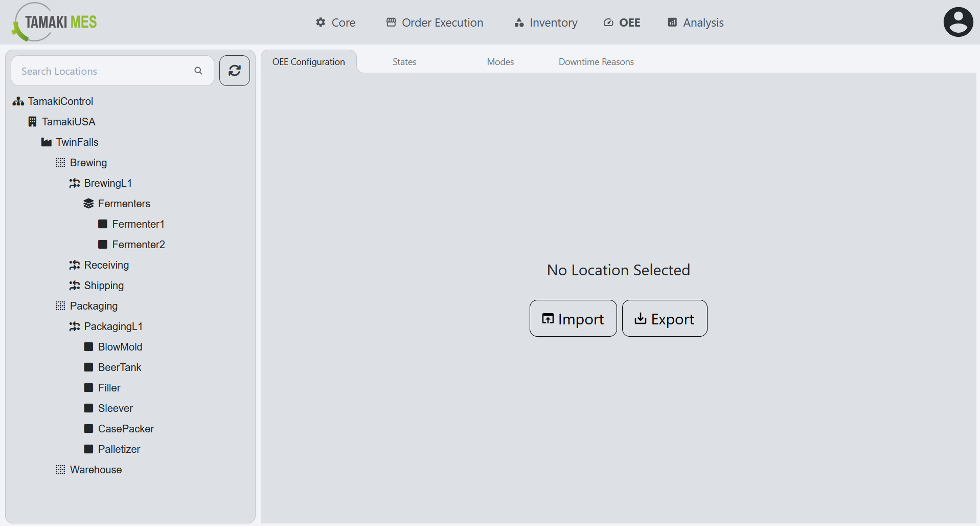
Task: Click inside the Search Locations field
Action: point(102,70)
